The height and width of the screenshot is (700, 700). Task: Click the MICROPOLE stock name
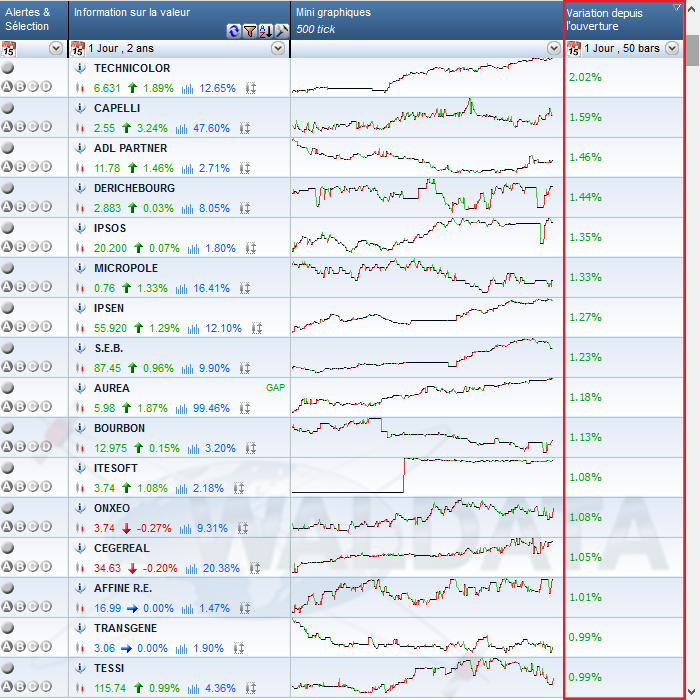coord(126,268)
